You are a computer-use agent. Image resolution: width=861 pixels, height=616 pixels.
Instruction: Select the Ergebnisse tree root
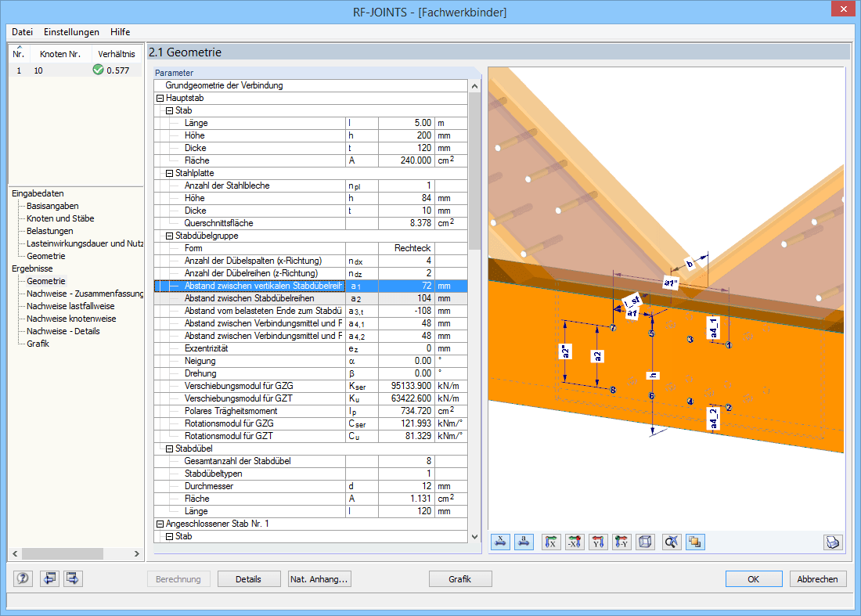tap(32, 269)
